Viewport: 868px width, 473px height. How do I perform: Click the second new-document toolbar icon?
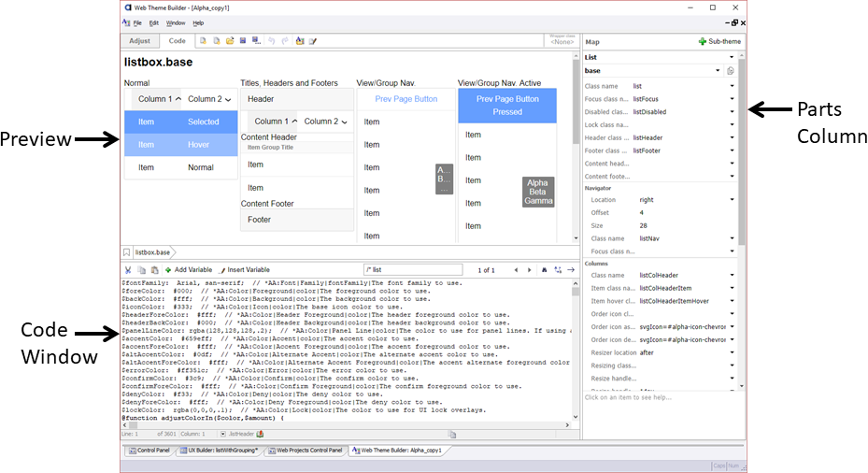[x=217, y=41]
